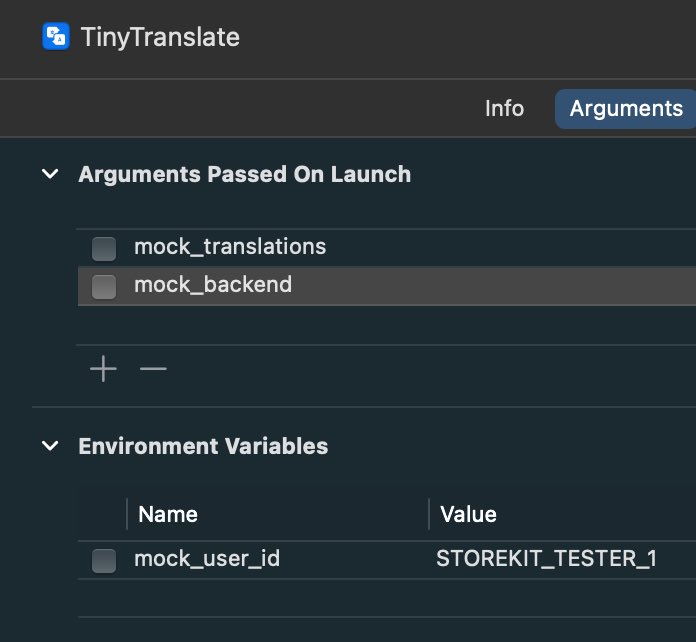Select the STOREKIT_TESTER_1 value cell
The image size is (696, 642).
point(546,559)
